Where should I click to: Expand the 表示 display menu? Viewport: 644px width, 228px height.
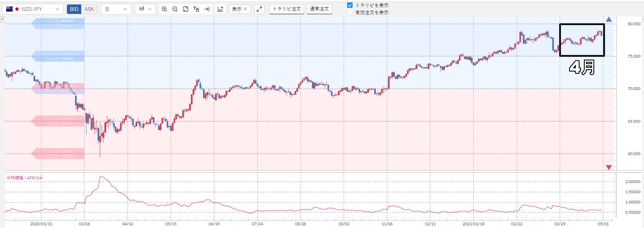click(x=240, y=9)
